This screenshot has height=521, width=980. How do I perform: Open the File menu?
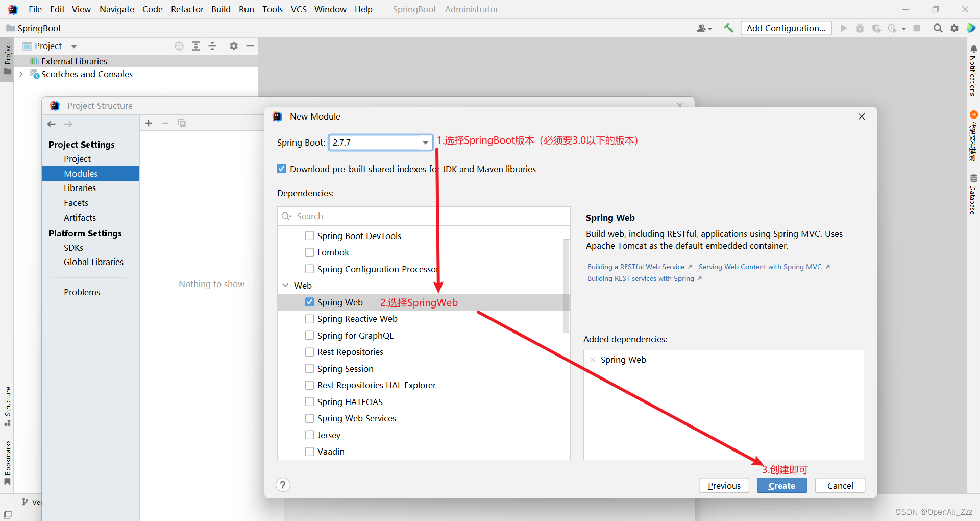point(35,9)
